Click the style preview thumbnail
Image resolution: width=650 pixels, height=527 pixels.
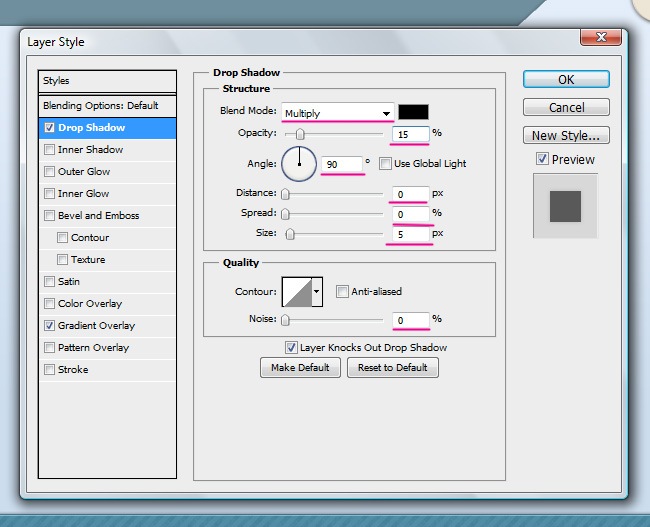coord(565,205)
